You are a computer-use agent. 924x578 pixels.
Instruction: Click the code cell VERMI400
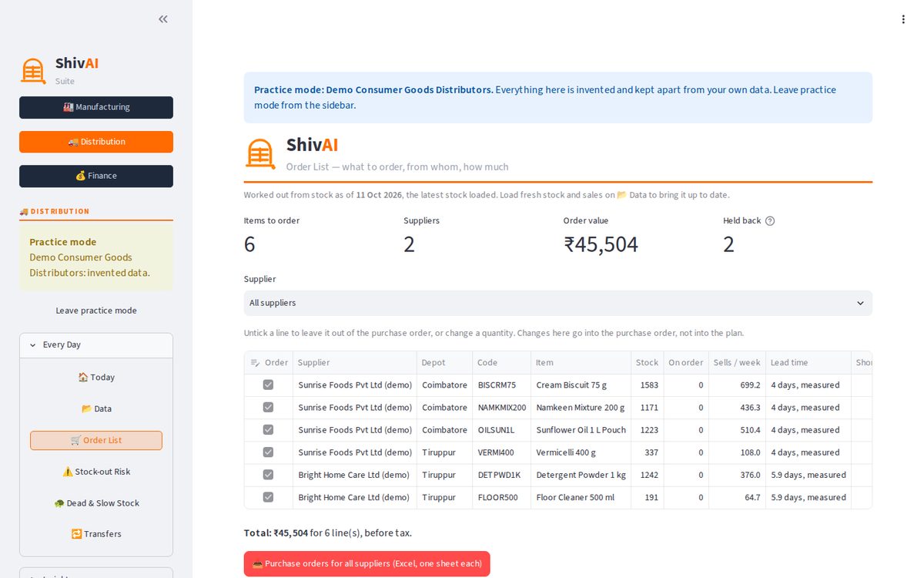coord(501,452)
